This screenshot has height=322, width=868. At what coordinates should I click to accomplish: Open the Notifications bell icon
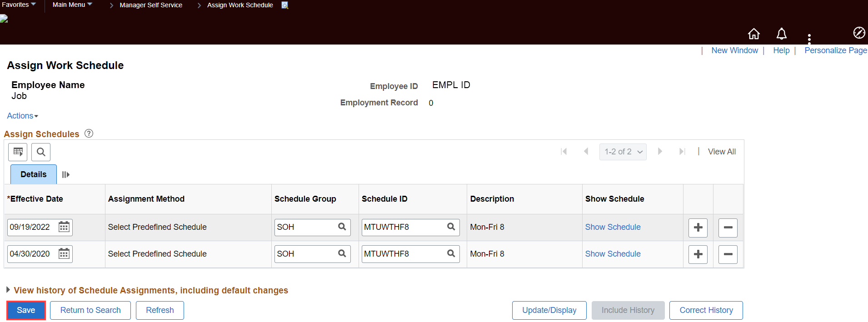point(781,34)
